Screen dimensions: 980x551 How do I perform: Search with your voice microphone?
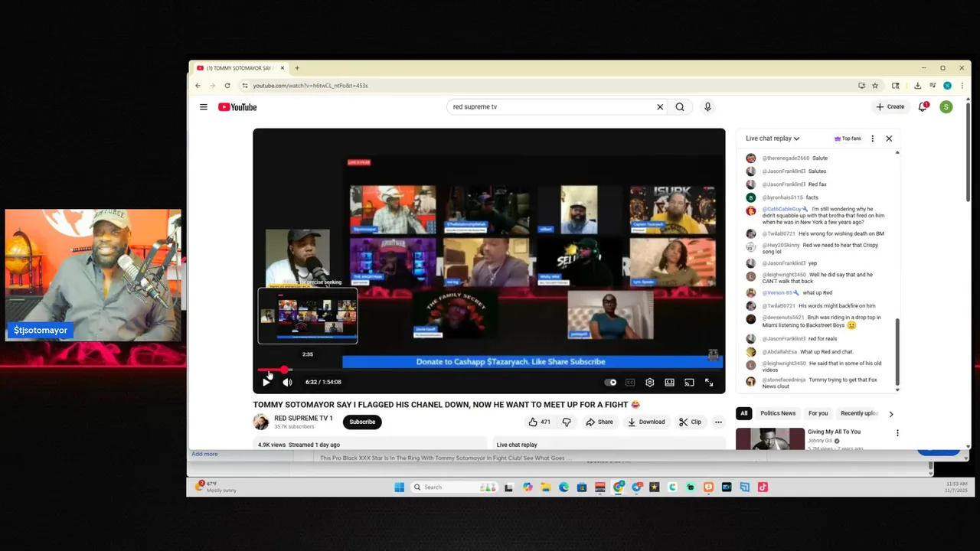pyautogui.click(x=707, y=107)
